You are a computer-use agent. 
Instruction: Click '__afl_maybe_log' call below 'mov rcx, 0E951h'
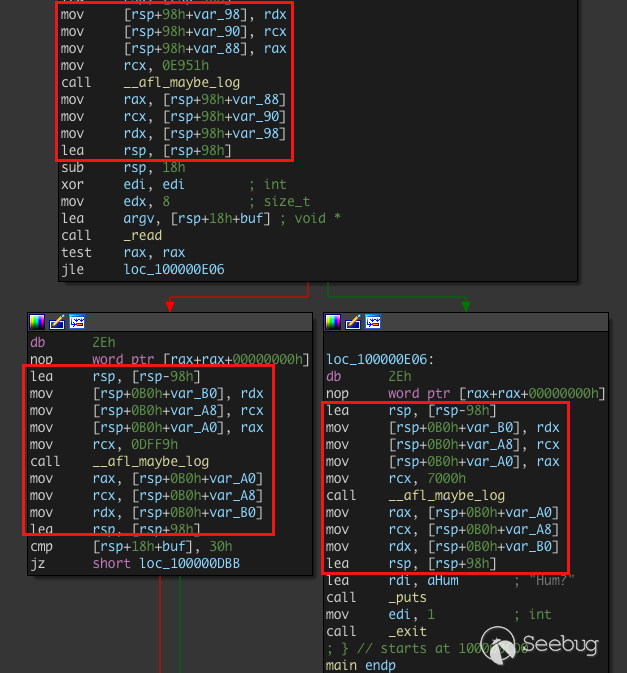coord(182,82)
